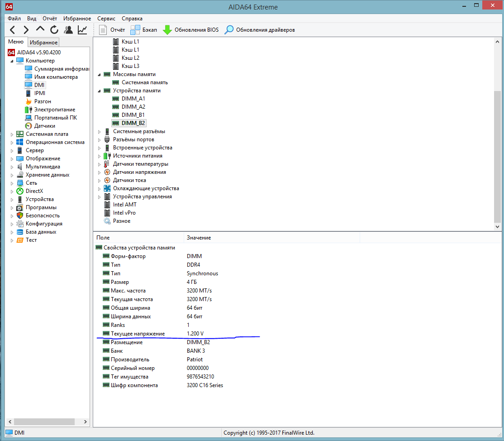Expand the Сервер node arrow
This screenshot has height=441, width=504.
click(x=12, y=150)
